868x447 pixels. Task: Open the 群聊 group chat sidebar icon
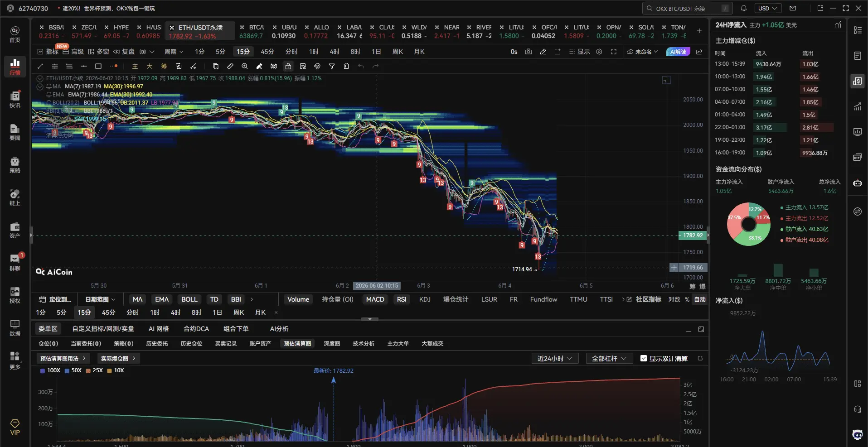pos(15,262)
